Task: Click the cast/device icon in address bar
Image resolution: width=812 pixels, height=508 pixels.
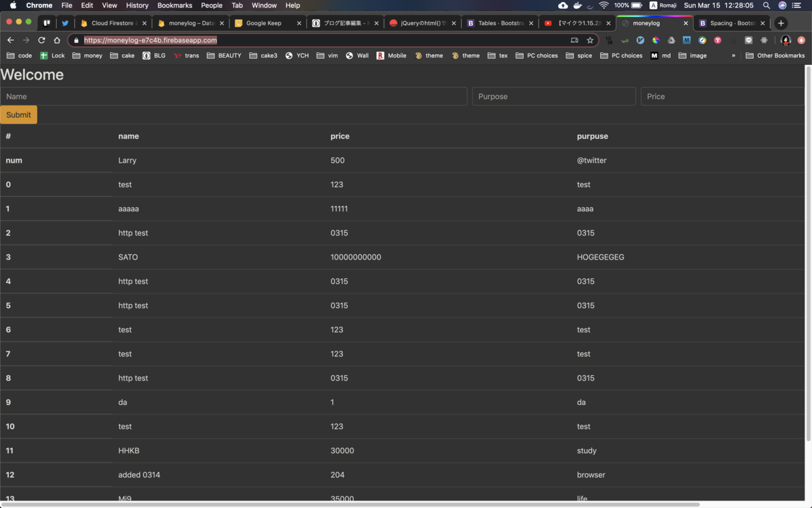Action: (x=574, y=40)
